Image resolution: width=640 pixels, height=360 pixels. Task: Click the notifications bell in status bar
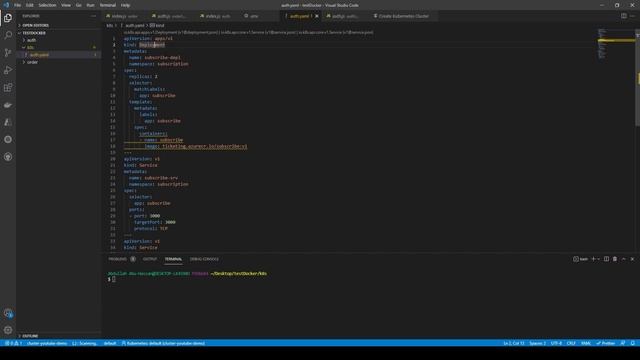[x=633, y=343]
